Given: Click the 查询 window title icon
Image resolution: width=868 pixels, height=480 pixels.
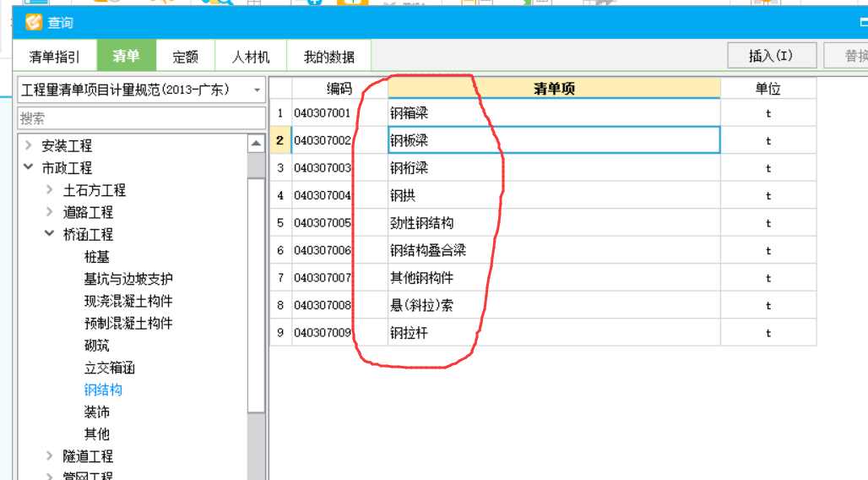Looking at the screenshot, I should point(33,22).
